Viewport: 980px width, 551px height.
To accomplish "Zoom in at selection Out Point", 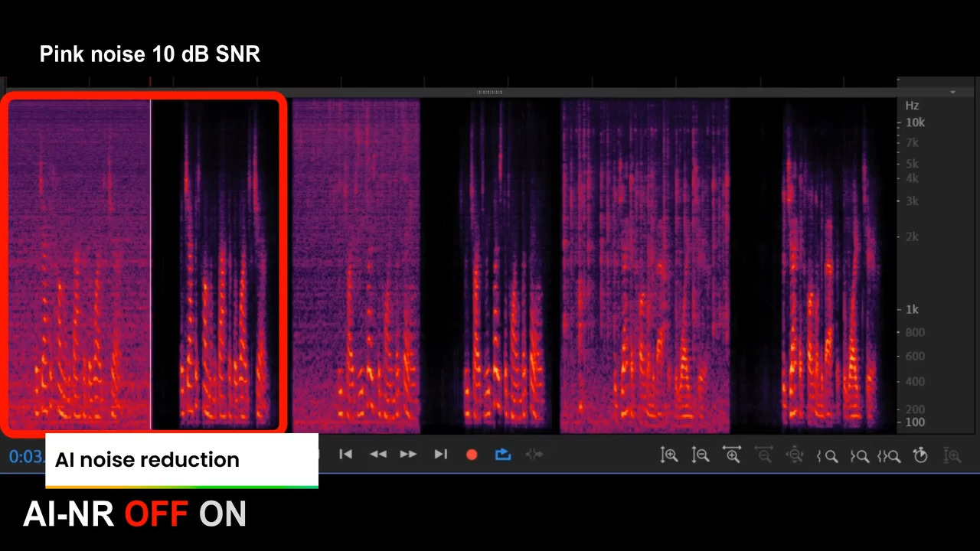I will pyautogui.click(x=857, y=456).
